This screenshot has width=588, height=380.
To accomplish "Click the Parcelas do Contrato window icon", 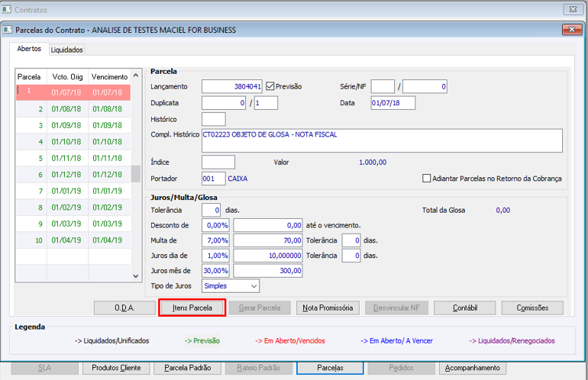I will pos(8,30).
